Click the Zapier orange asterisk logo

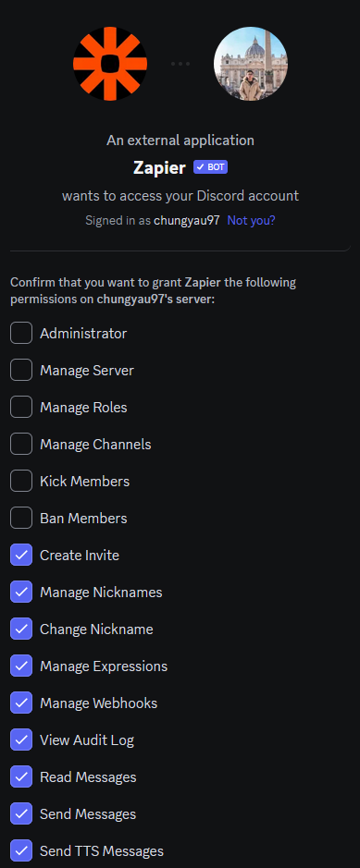pyautogui.click(x=110, y=64)
